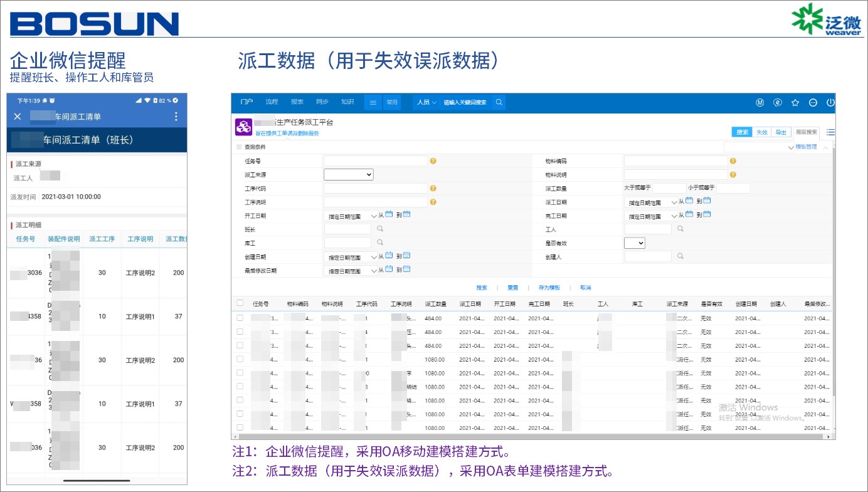
Task: Click help icon next to 物料说明 field
Action: coord(733,175)
